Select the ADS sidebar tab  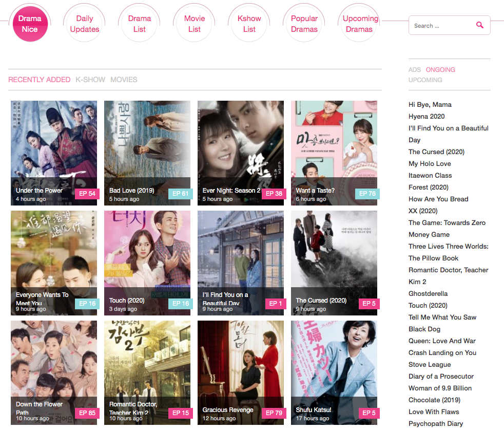415,70
